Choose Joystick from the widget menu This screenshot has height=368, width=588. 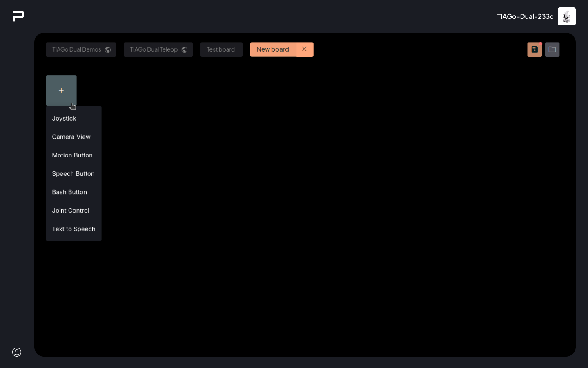click(64, 119)
